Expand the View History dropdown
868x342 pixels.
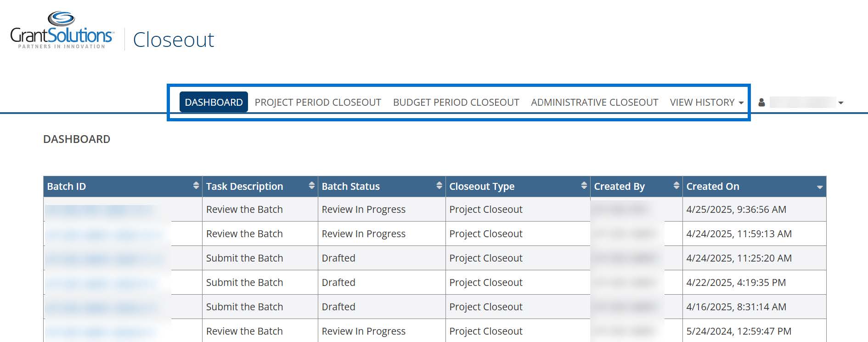click(x=706, y=103)
